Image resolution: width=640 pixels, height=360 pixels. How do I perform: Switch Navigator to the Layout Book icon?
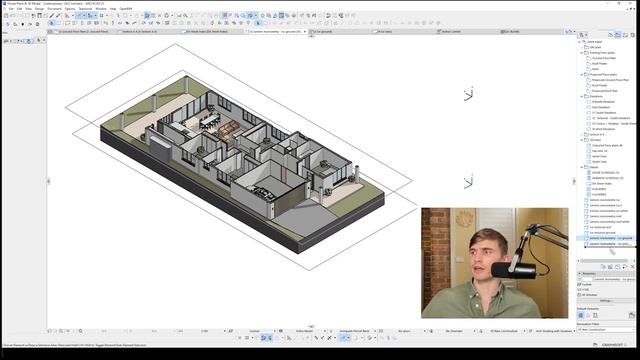pos(625,35)
